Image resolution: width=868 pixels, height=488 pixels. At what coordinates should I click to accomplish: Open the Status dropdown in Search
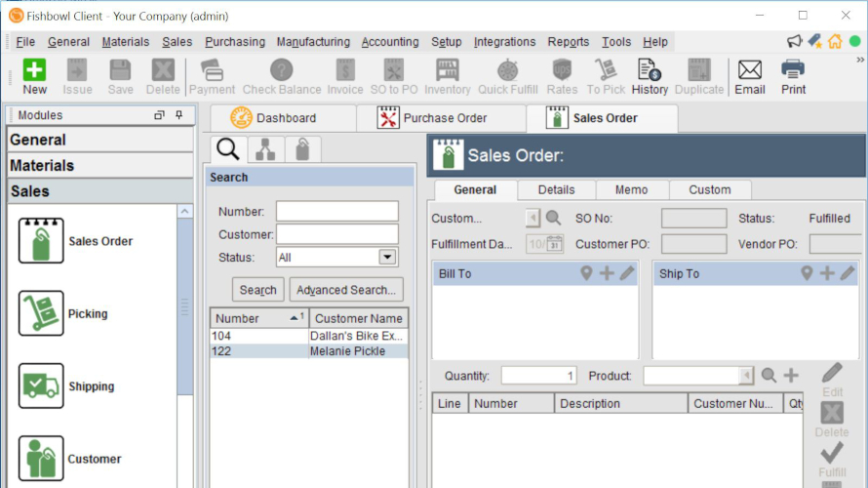pos(387,257)
